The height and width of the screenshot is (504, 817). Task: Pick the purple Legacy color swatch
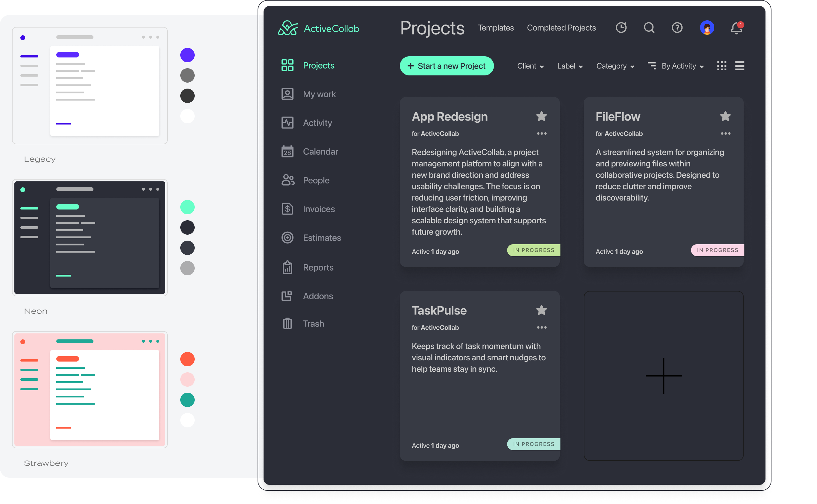click(x=187, y=55)
